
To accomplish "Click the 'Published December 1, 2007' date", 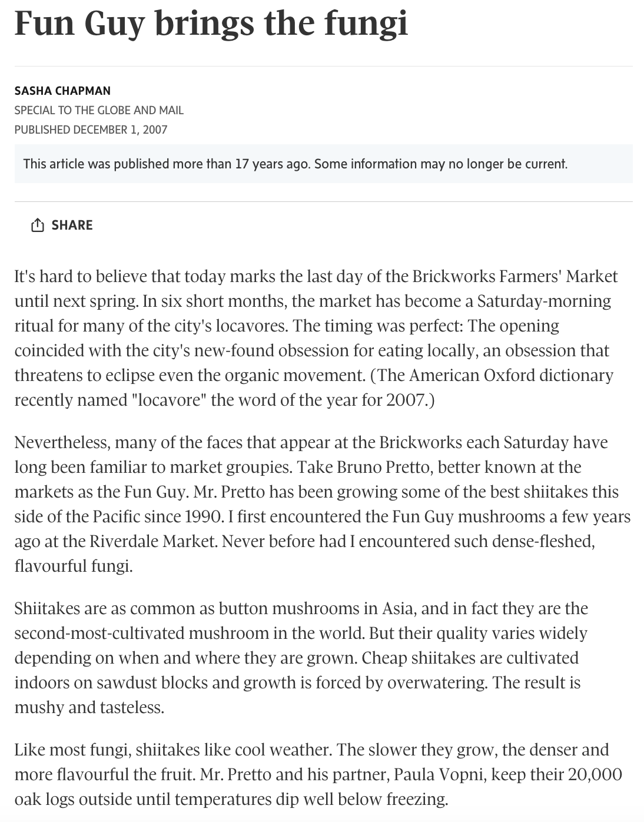I will pos(91,130).
